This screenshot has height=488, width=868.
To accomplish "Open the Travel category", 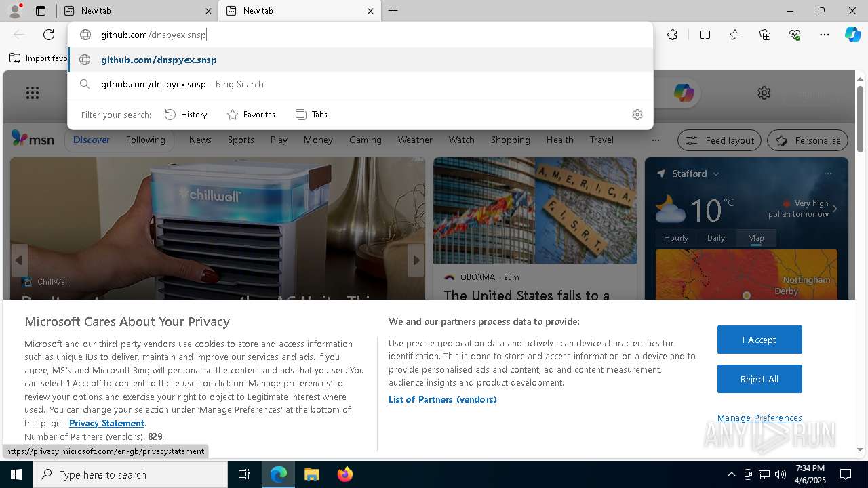I will point(601,140).
